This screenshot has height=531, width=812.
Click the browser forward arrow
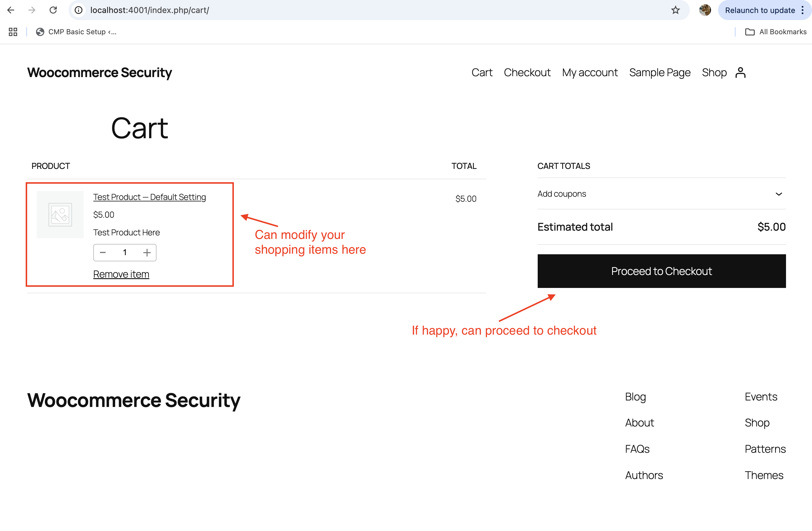[32, 10]
